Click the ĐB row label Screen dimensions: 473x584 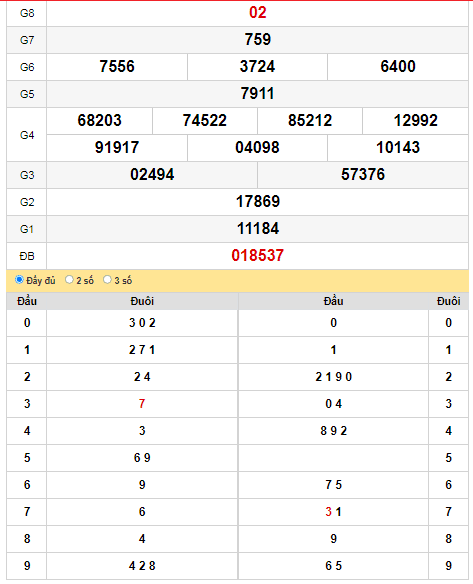(x=27, y=256)
